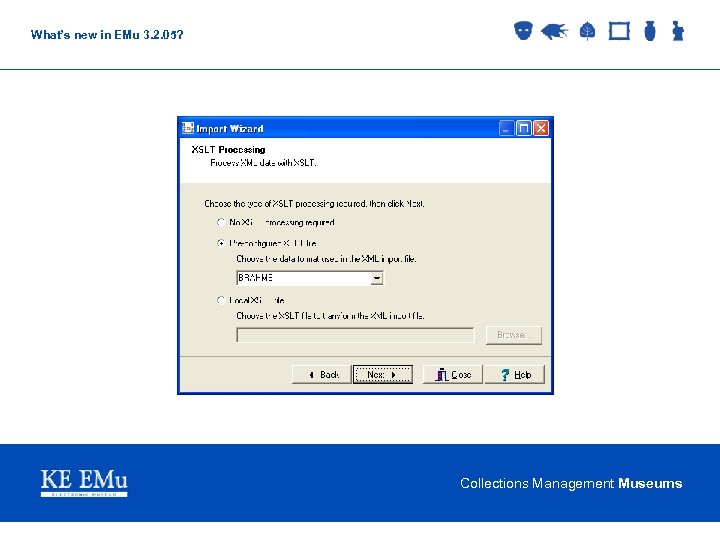The image size is (720, 540).
Task: Minimize the Import Wizard window
Action: click(x=506, y=128)
